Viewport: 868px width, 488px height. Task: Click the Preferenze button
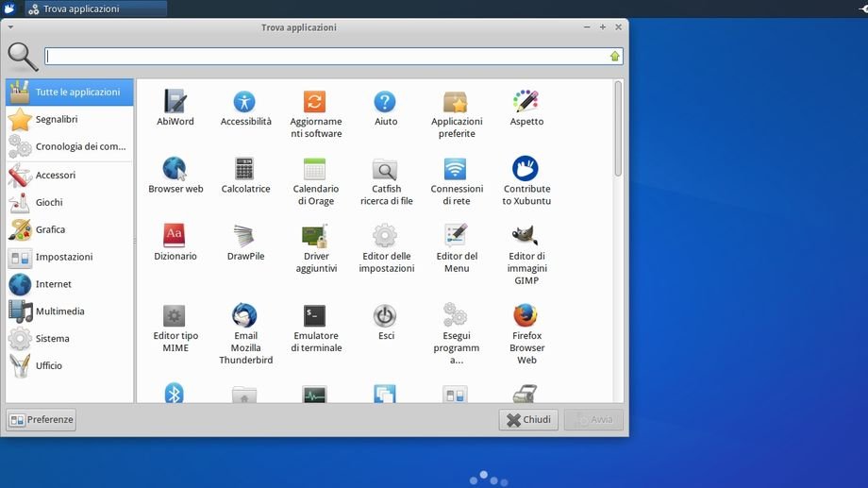pos(41,420)
